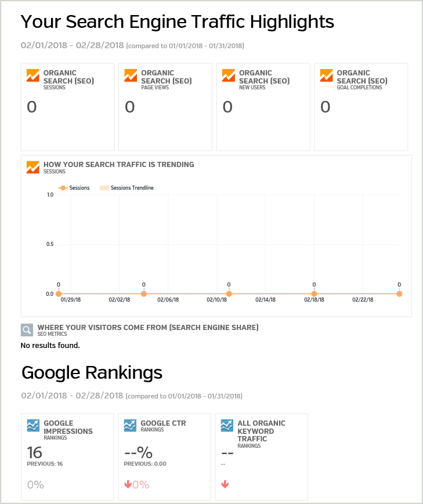Image resolution: width=423 pixels, height=504 pixels.
Task: Click the Google Rankings section heading
Action: click(x=92, y=373)
